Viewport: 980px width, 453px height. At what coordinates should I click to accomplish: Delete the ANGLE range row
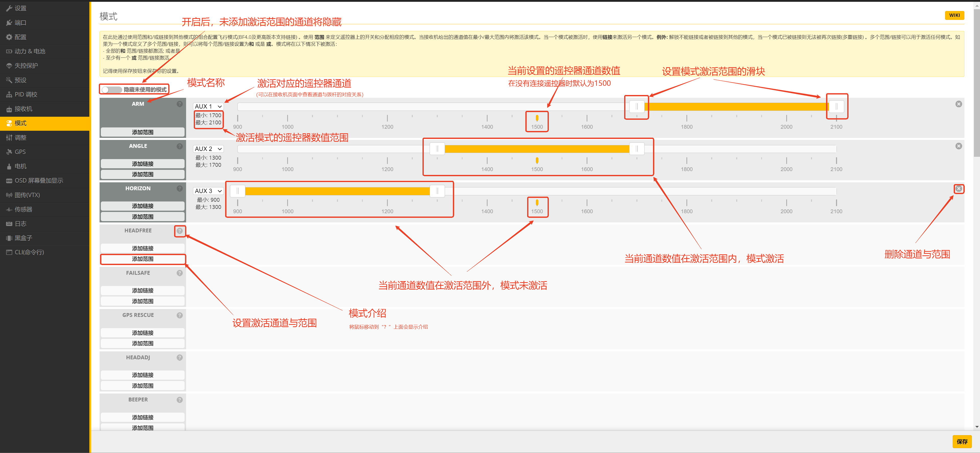click(959, 146)
